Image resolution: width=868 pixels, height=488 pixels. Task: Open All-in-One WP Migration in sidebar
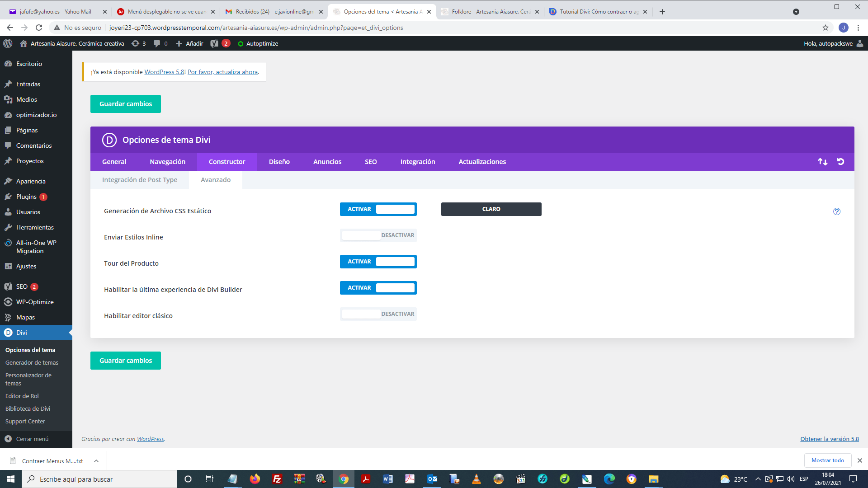(x=36, y=247)
